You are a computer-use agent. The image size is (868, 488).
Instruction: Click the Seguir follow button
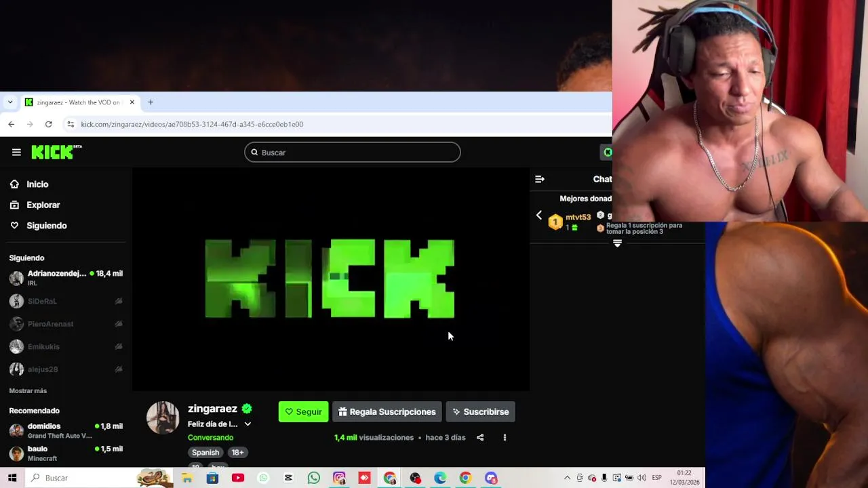(303, 411)
